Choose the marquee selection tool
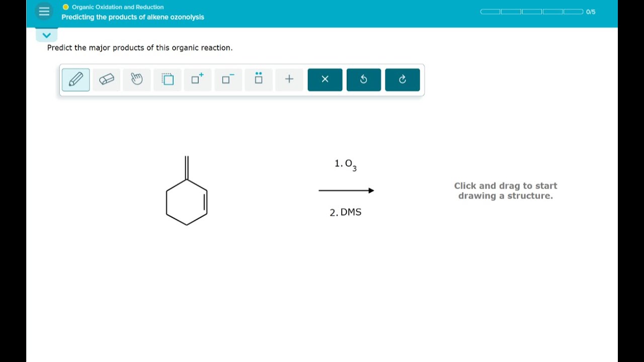The height and width of the screenshot is (362, 644). coord(168,79)
